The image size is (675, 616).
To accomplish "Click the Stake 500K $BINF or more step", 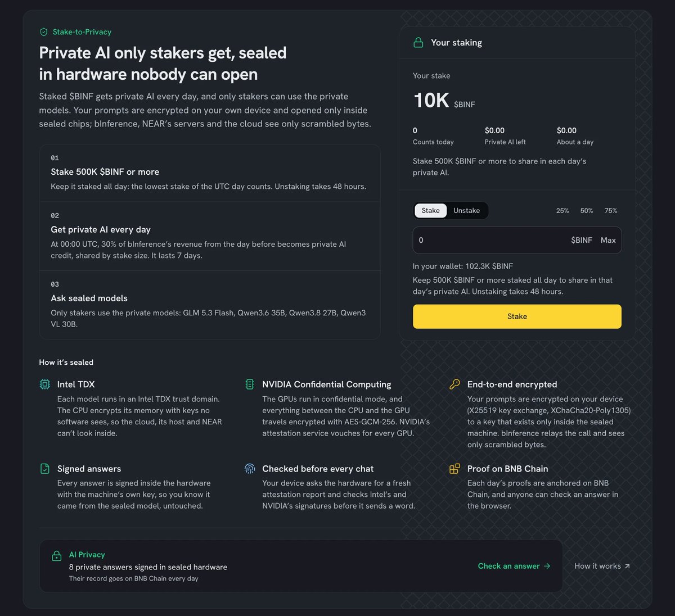I will 210,173.
